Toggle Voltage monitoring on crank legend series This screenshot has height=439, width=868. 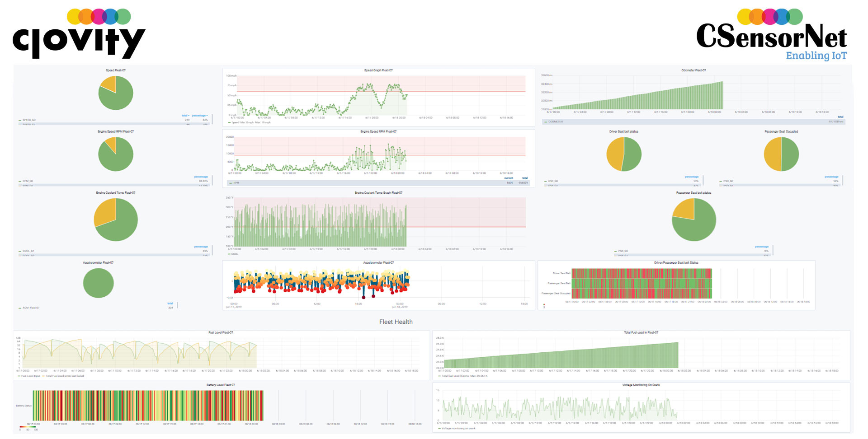[457, 429]
